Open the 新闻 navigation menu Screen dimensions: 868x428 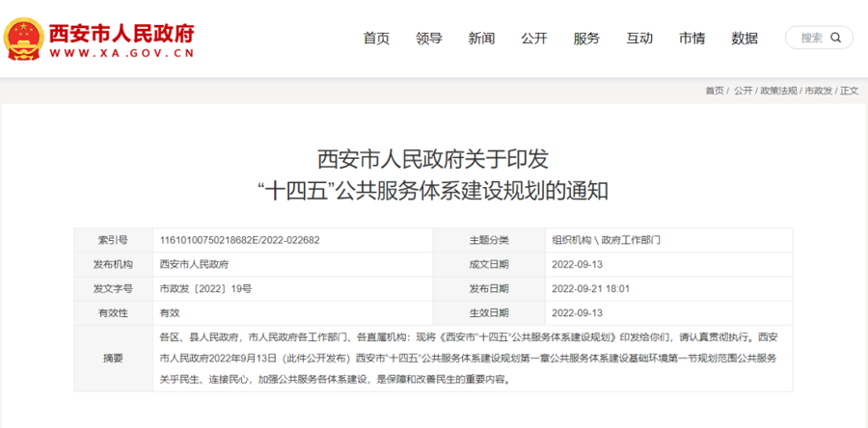(481, 39)
